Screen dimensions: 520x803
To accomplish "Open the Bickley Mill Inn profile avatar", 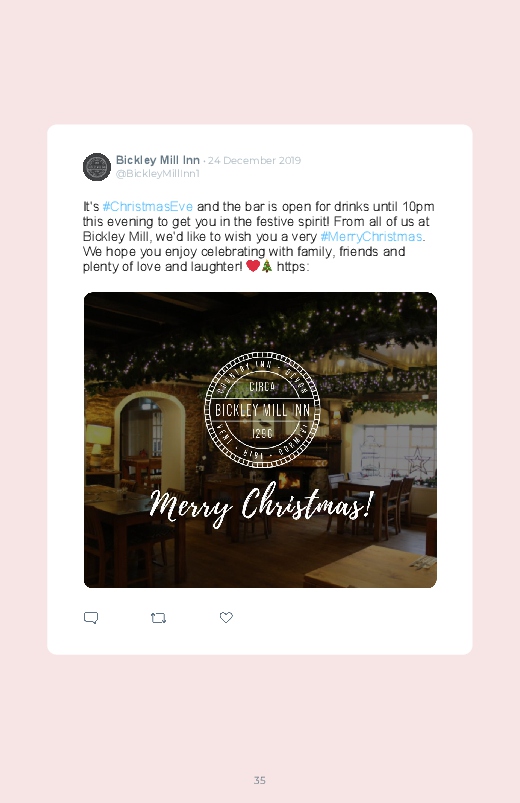I will coord(97,167).
